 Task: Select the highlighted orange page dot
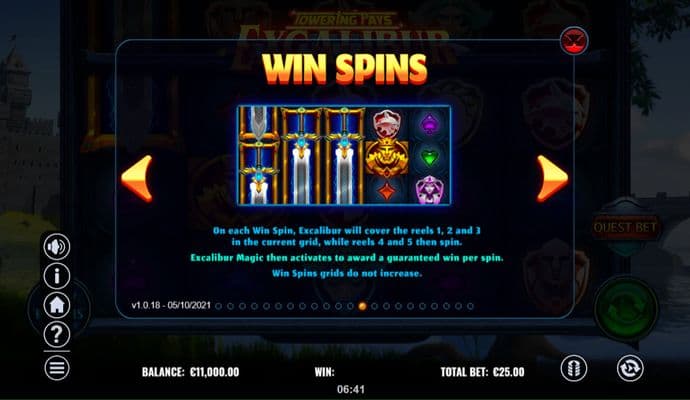click(362, 306)
